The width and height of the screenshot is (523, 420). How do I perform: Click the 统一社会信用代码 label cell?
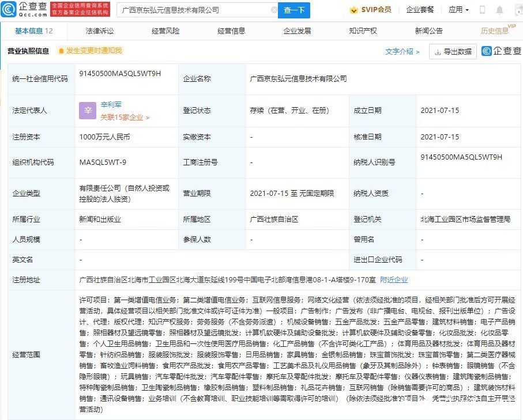point(41,79)
